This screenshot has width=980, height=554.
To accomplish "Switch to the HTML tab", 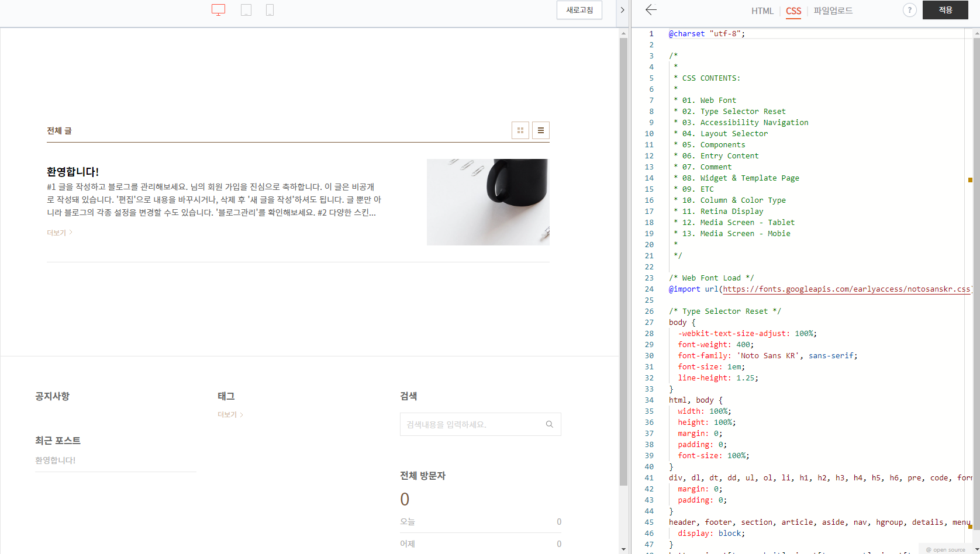I will pos(762,11).
